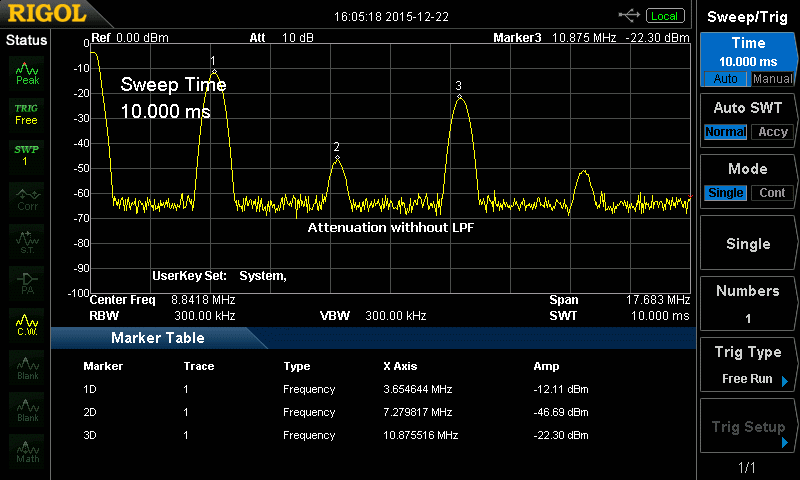Click the C.W. trace status icon
Image resolution: width=800 pixels, height=480 pixels.
(27, 323)
